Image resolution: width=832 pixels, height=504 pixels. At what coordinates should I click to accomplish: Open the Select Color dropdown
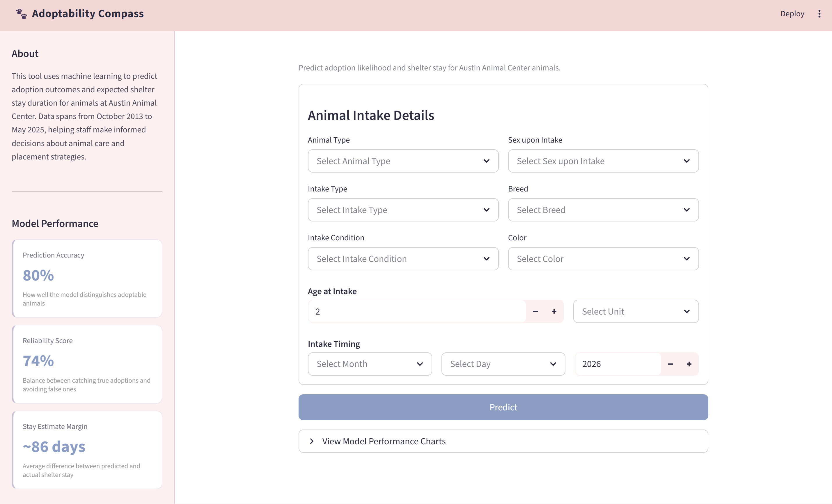pos(603,259)
